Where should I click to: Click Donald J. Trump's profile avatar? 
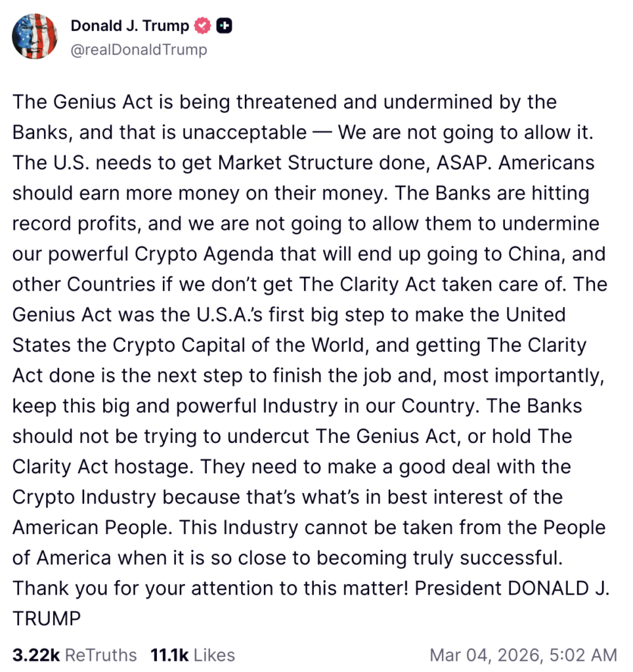point(35,37)
